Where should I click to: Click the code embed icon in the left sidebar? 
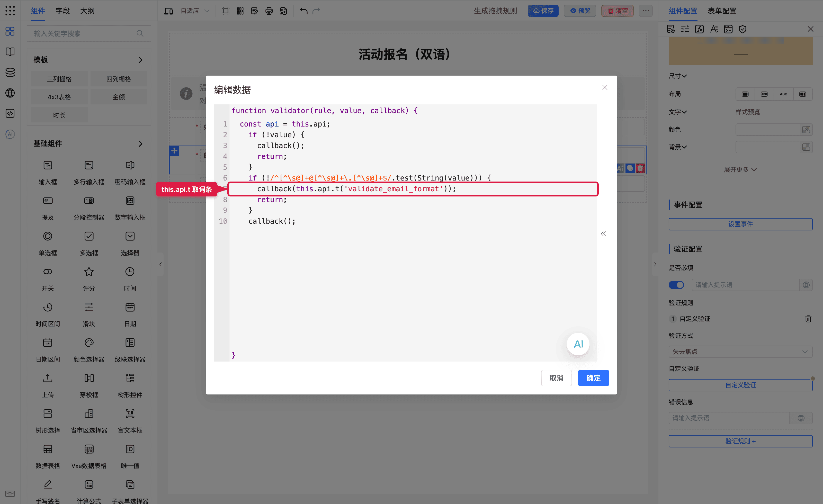click(x=10, y=113)
